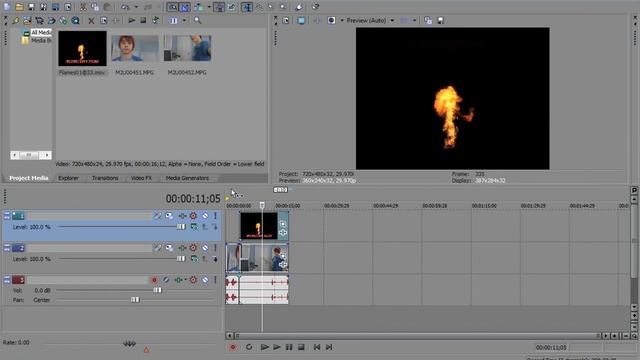640x360 pixels.
Task: Adjust track 3 Pan slider handle
Action: (x=135, y=300)
